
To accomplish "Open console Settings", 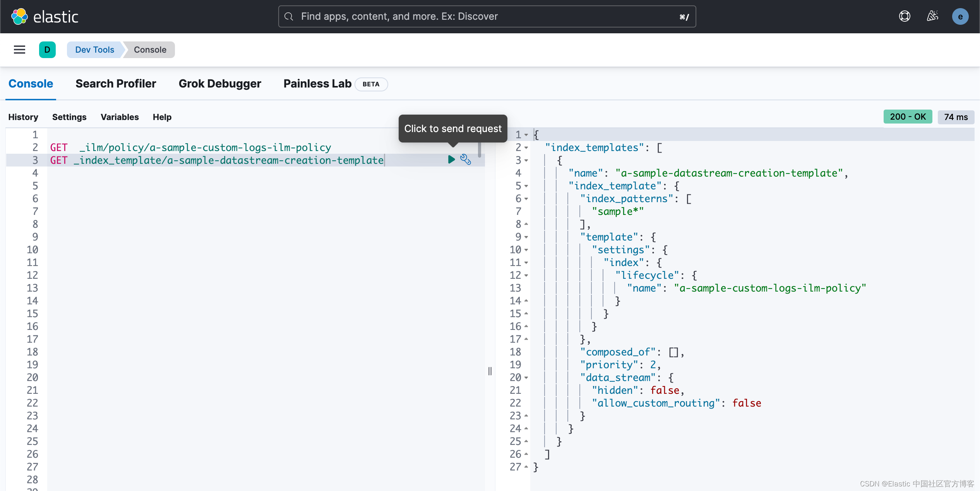I will 69,117.
